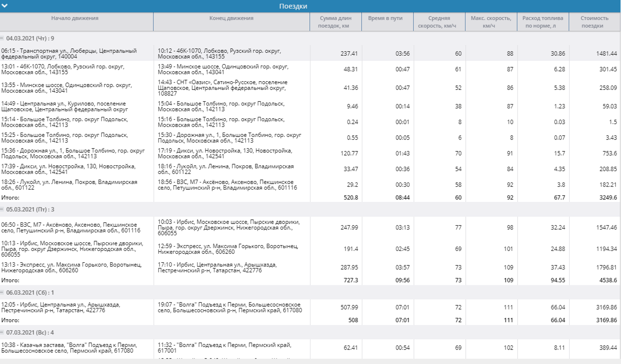Image resolution: width=621 pixels, height=364 pixels.
Task: Select trip starting 18:26 Лукойл
Action: coord(69,185)
